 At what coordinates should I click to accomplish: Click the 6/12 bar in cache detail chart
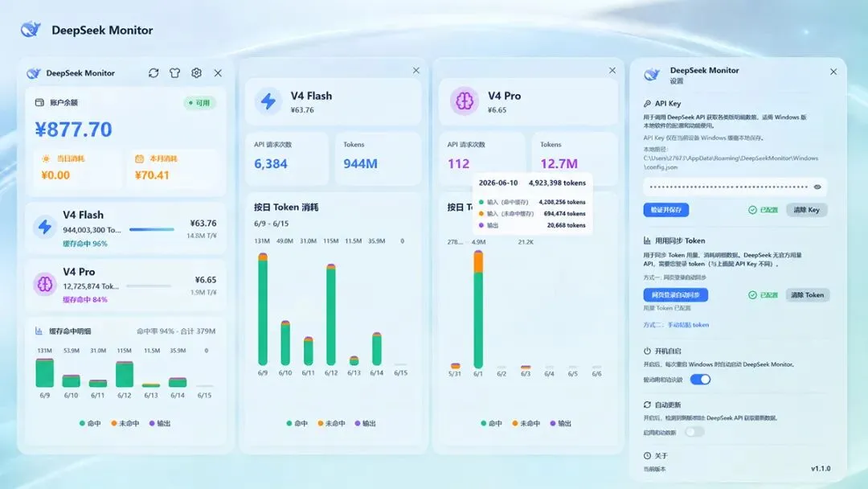coord(125,374)
